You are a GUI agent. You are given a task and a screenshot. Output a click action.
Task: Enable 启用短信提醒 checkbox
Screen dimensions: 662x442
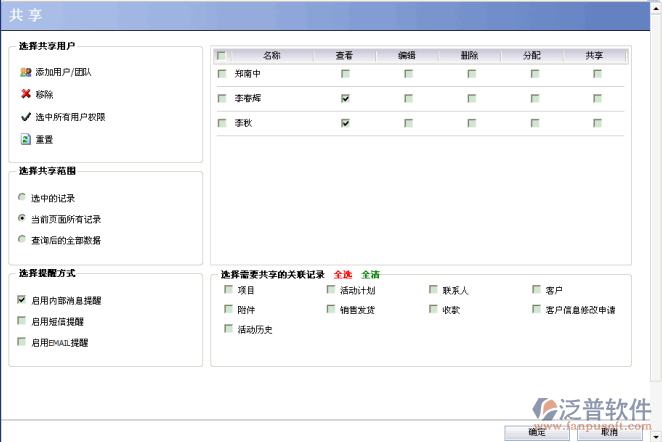click(x=22, y=321)
